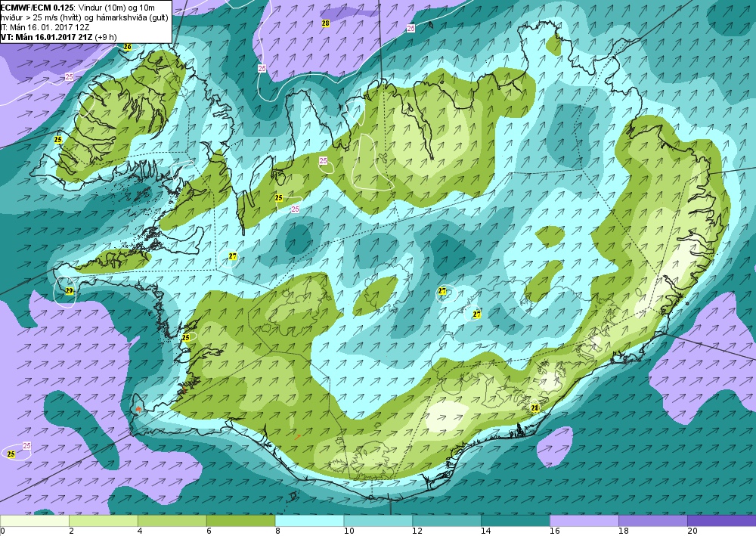The image size is (756, 536).
Task: Click the yellow 29 gust label
Action: tap(69, 290)
